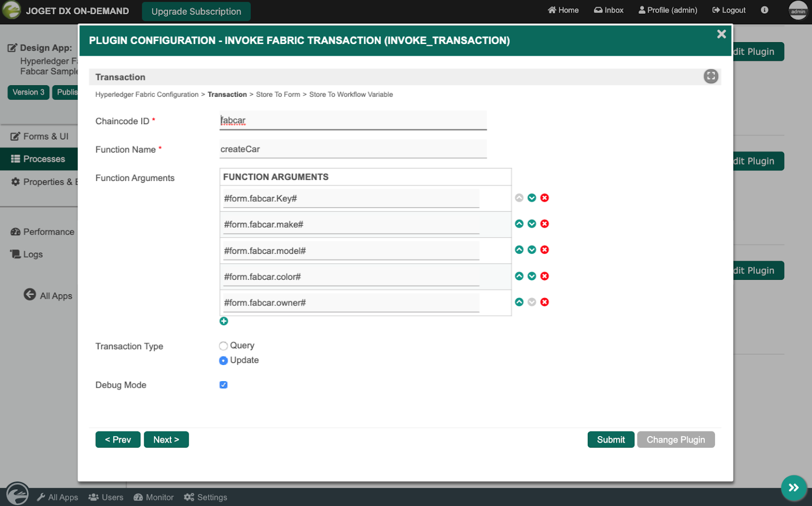Image resolution: width=812 pixels, height=506 pixels.
Task: Remove the #form.fabcar.color# argument row
Action: pyautogui.click(x=545, y=276)
